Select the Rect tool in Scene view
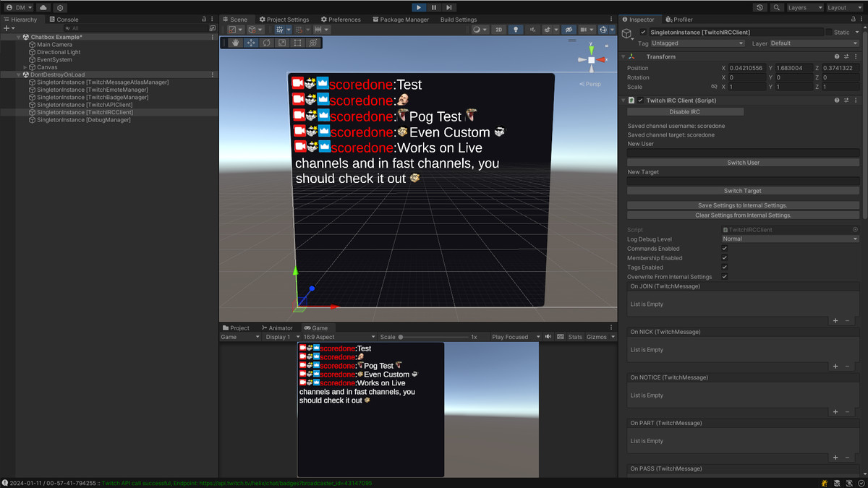 (297, 43)
